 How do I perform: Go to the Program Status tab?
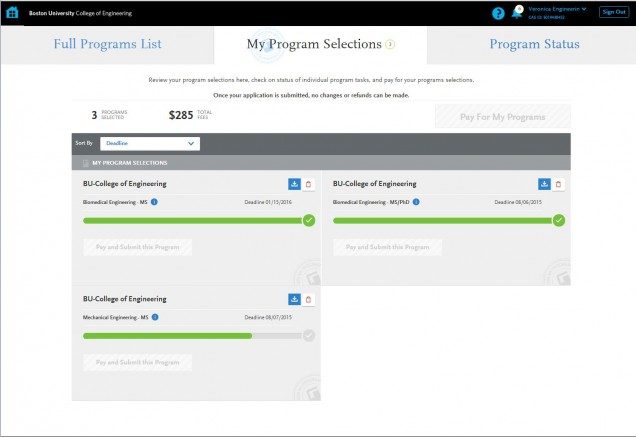tap(534, 44)
